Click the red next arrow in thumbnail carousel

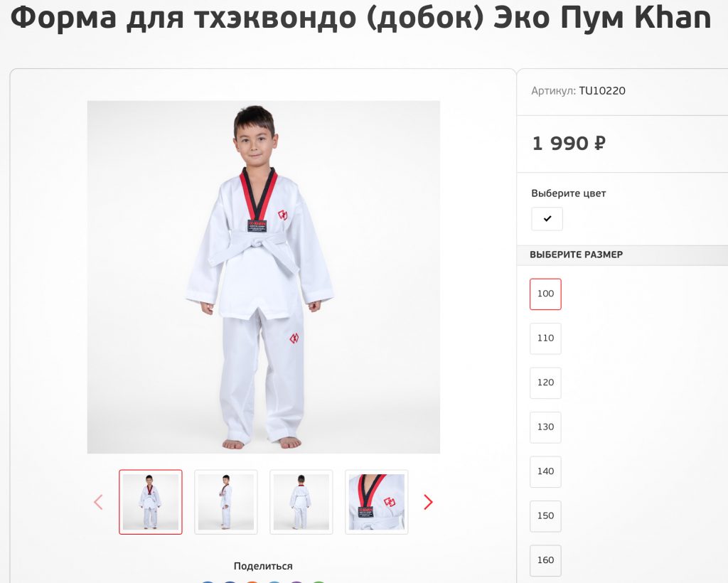(428, 502)
